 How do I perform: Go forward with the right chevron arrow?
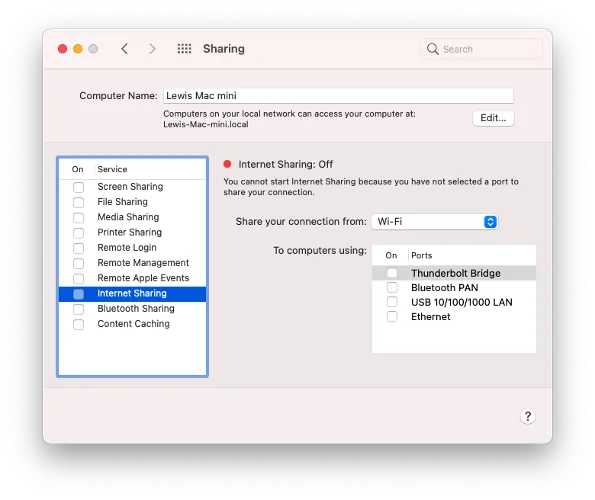pyautogui.click(x=152, y=49)
